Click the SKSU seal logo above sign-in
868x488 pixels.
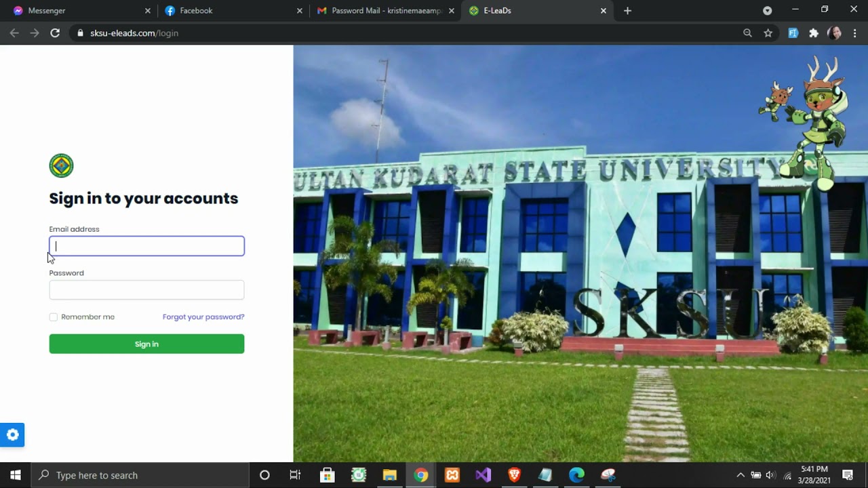tap(61, 165)
